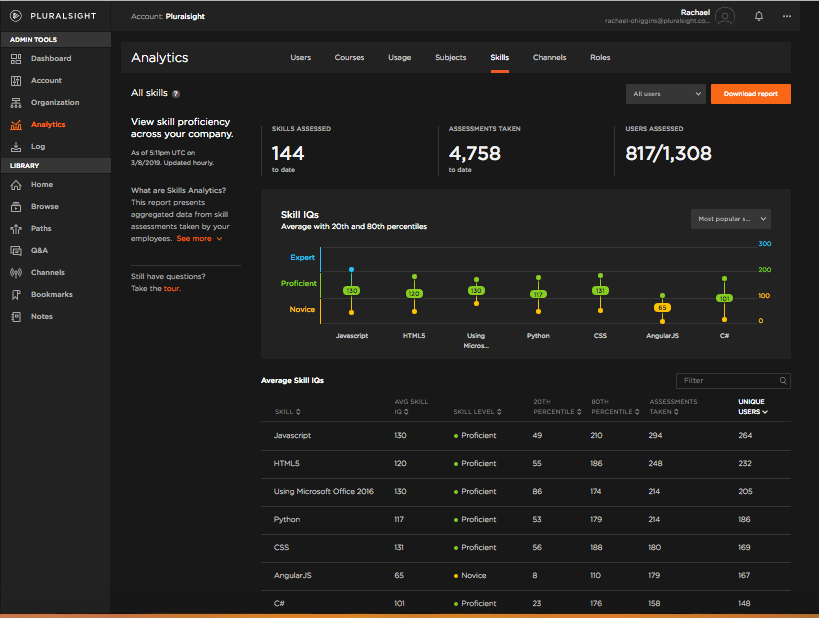This screenshot has height=618, width=819.
Task: Open the All users dropdown
Action: [x=664, y=93]
